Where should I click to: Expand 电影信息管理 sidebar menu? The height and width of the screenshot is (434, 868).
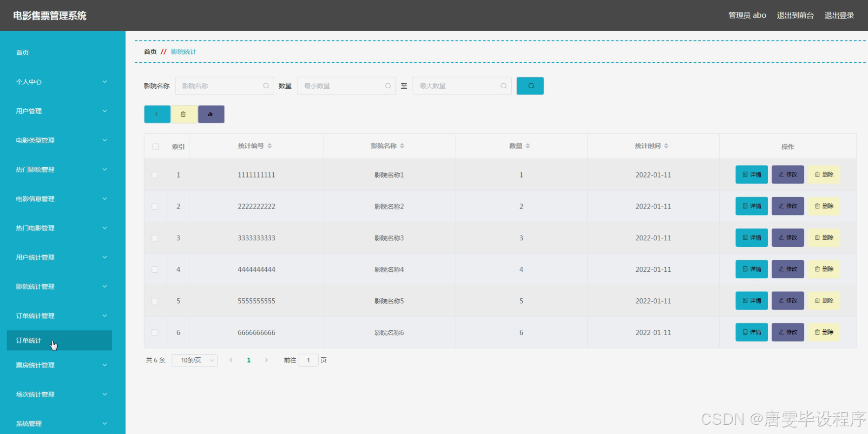59,199
